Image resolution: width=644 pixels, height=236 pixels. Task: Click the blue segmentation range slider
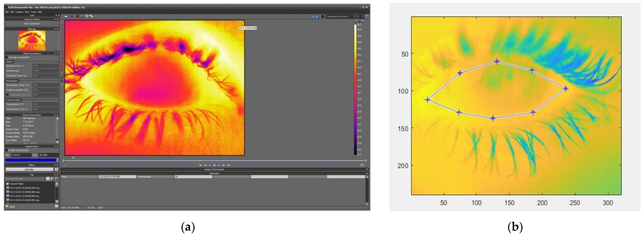31,160
